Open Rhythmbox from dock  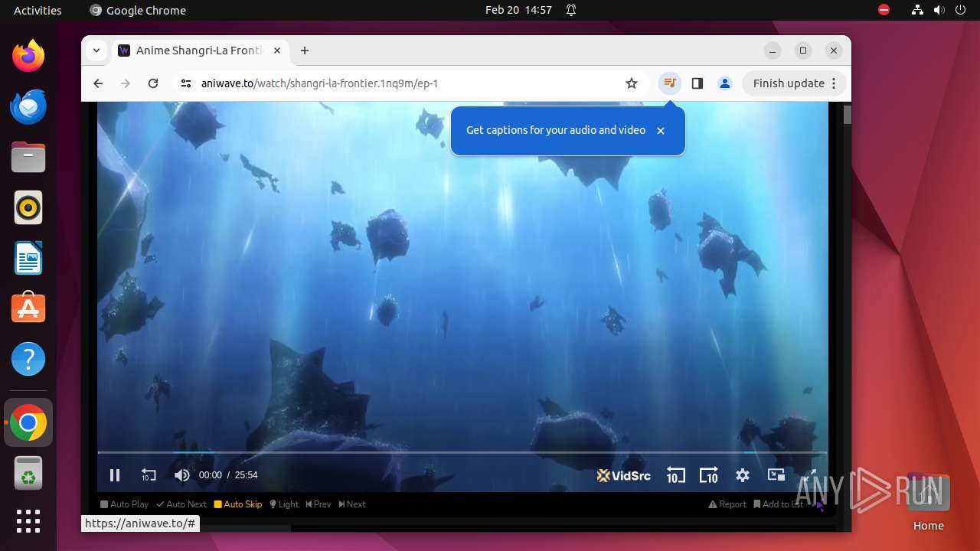28,207
